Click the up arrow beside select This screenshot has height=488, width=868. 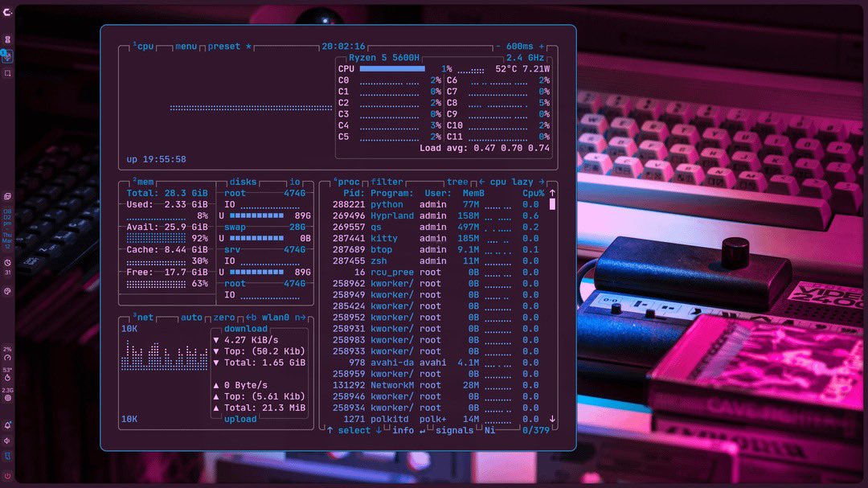tap(330, 430)
